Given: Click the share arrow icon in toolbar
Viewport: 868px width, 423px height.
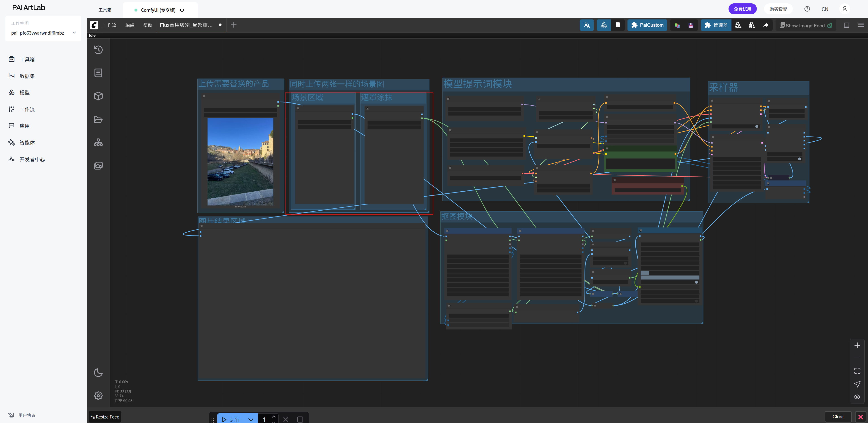Looking at the screenshot, I should click(x=766, y=25).
